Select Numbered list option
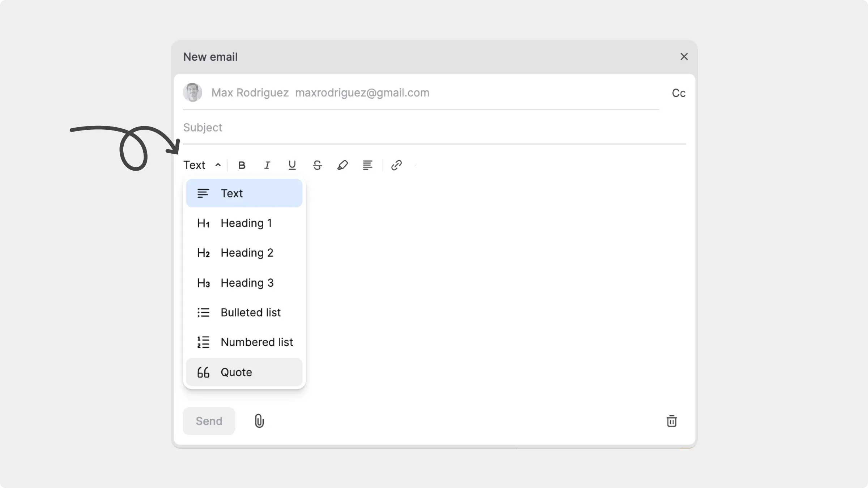Viewport: 868px width, 488px height. (x=244, y=342)
